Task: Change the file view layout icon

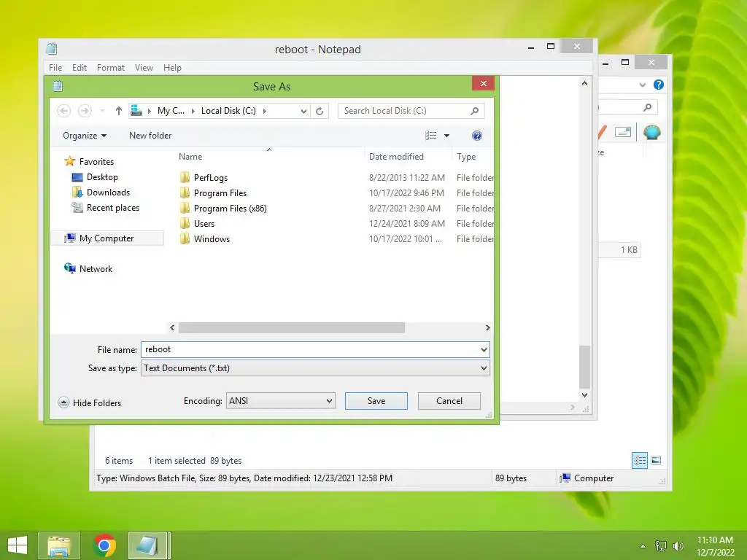Action: pyautogui.click(x=430, y=136)
